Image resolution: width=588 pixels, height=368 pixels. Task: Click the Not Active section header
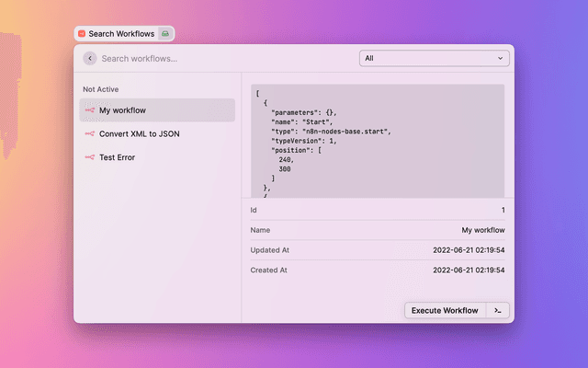coord(100,89)
